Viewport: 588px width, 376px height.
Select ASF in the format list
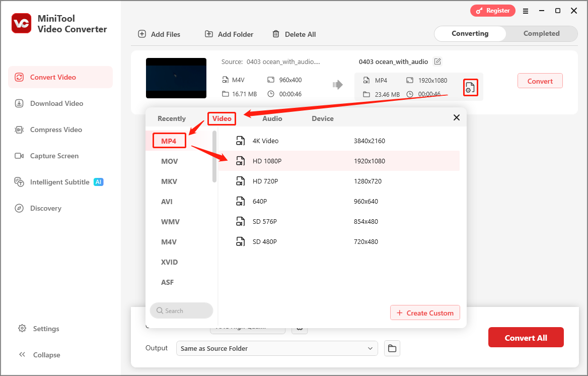167,282
